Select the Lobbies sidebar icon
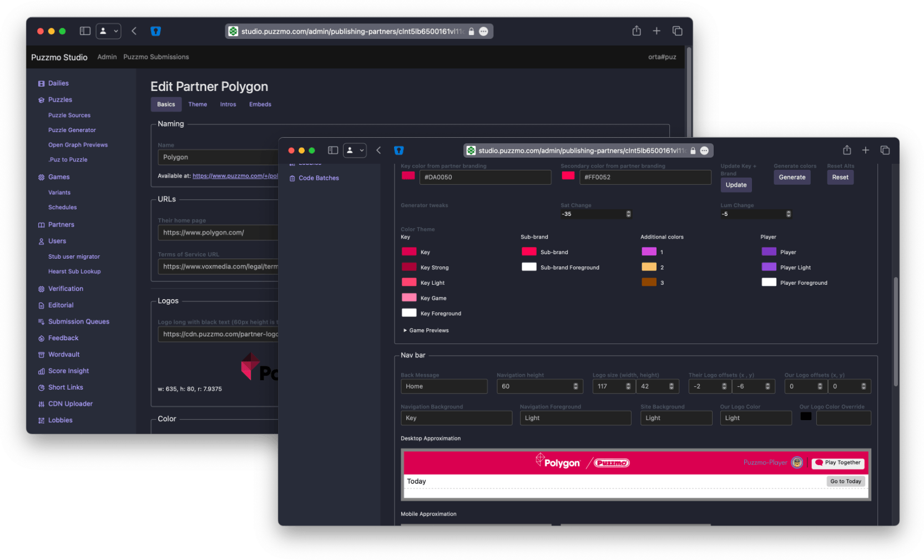Image resolution: width=924 pixels, height=560 pixels. coord(41,420)
